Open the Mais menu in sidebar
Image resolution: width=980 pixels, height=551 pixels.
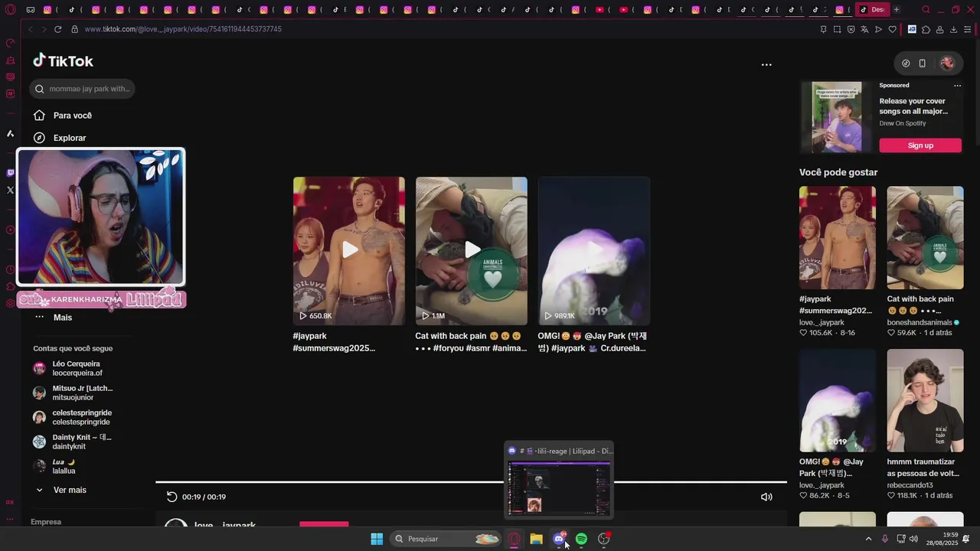tap(54, 317)
